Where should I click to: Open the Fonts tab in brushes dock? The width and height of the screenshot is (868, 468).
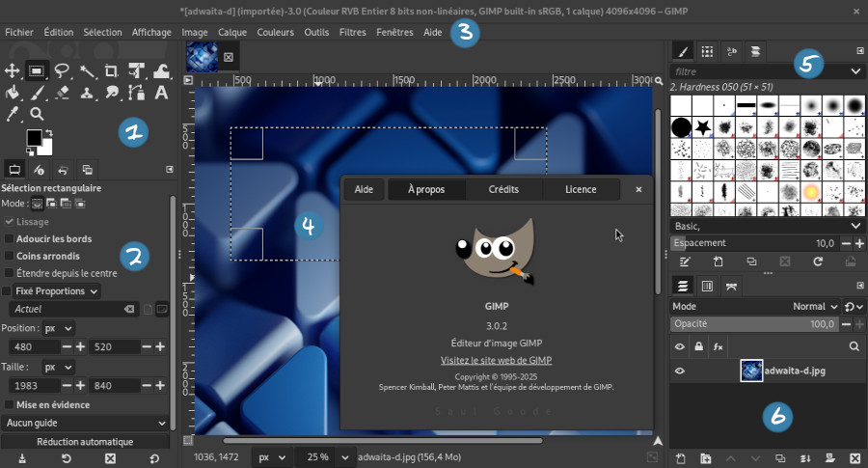click(x=731, y=51)
